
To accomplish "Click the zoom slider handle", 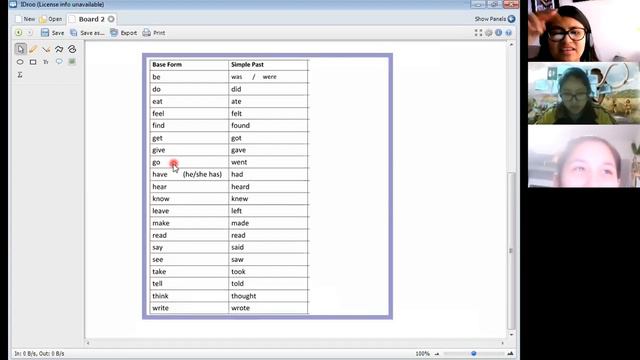I will [x=473, y=353].
